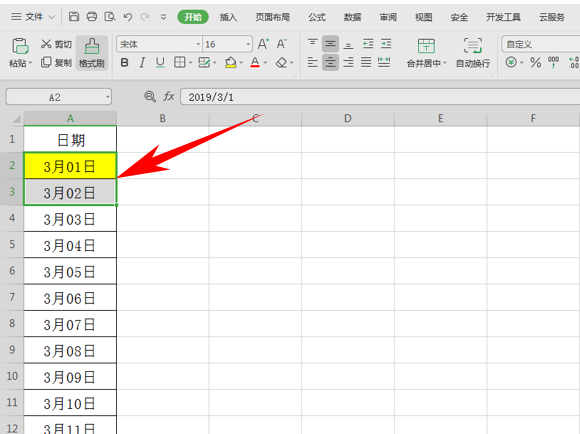Viewport: 580px width, 434px height.
Task: Click the Undo arrow icon
Action: point(128,17)
